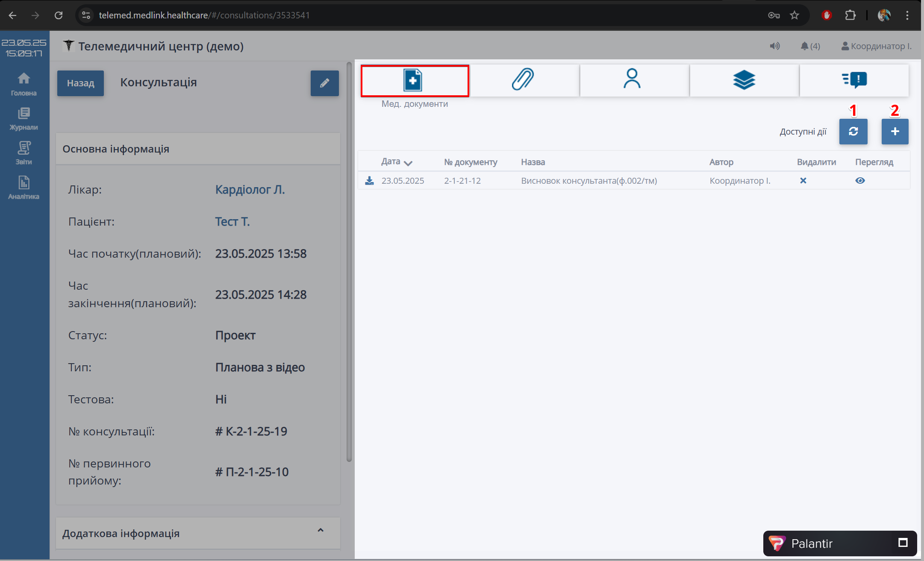The height and width of the screenshot is (561, 924).
Task: Collapse the Додаткова інформація section
Action: pyautogui.click(x=321, y=530)
